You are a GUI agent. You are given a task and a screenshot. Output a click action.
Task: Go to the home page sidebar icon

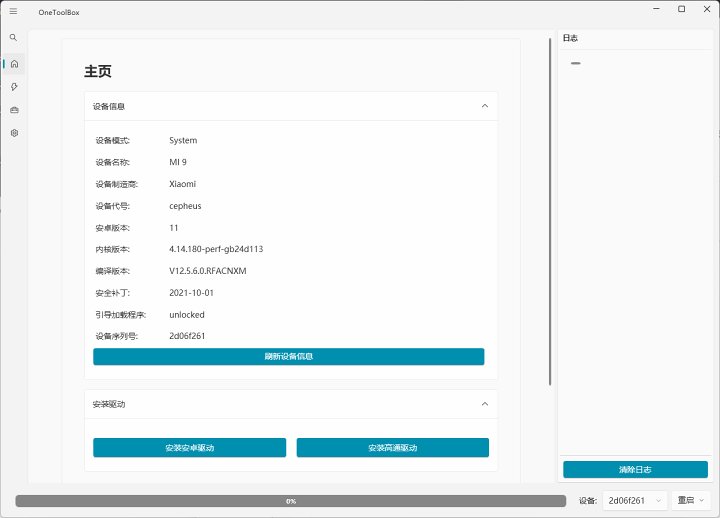coord(14,64)
